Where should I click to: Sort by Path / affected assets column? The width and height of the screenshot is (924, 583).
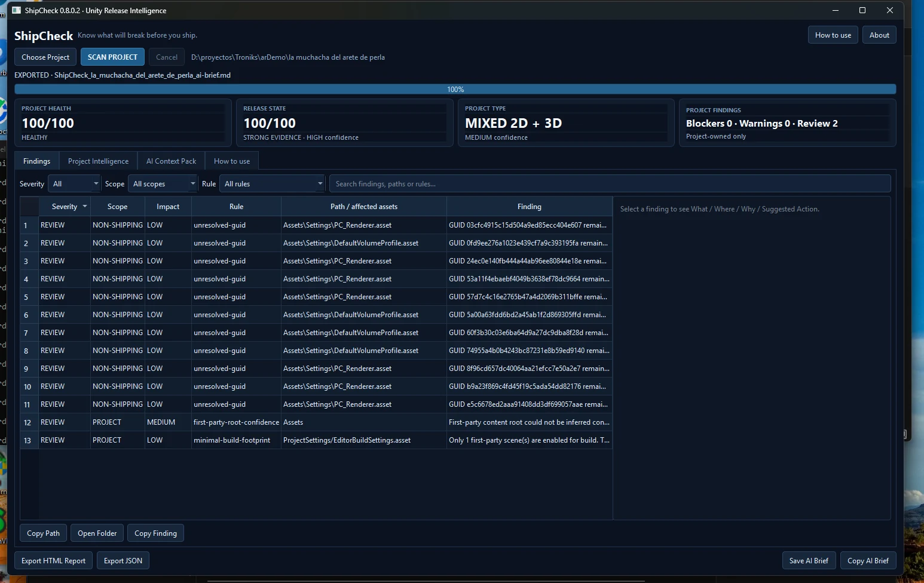point(364,207)
